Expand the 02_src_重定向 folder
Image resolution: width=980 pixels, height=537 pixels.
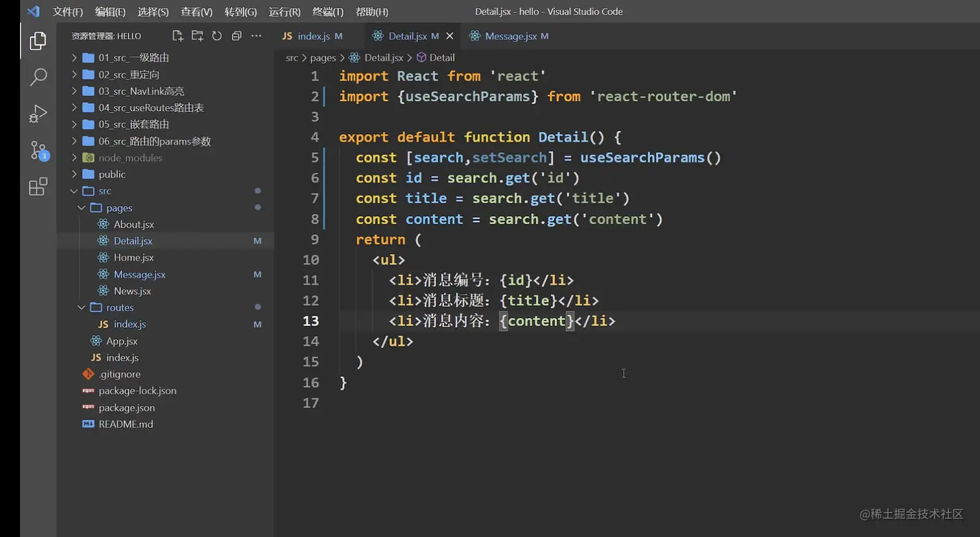pyautogui.click(x=165, y=74)
